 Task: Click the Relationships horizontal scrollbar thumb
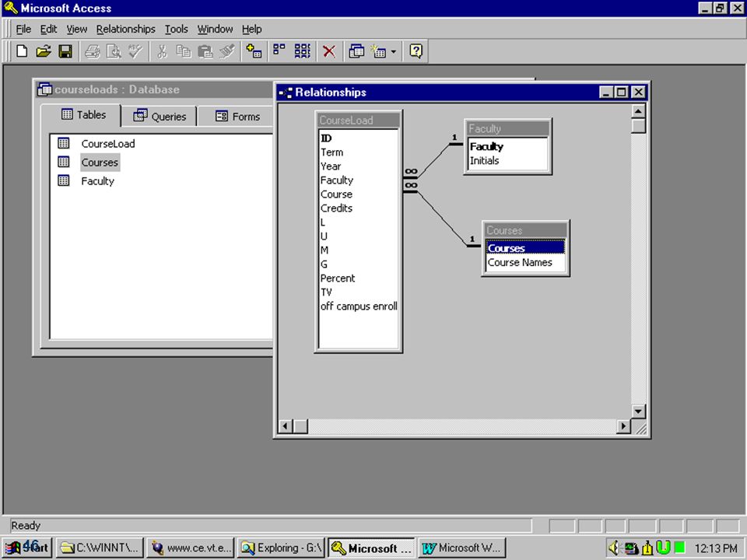(x=300, y=426)
